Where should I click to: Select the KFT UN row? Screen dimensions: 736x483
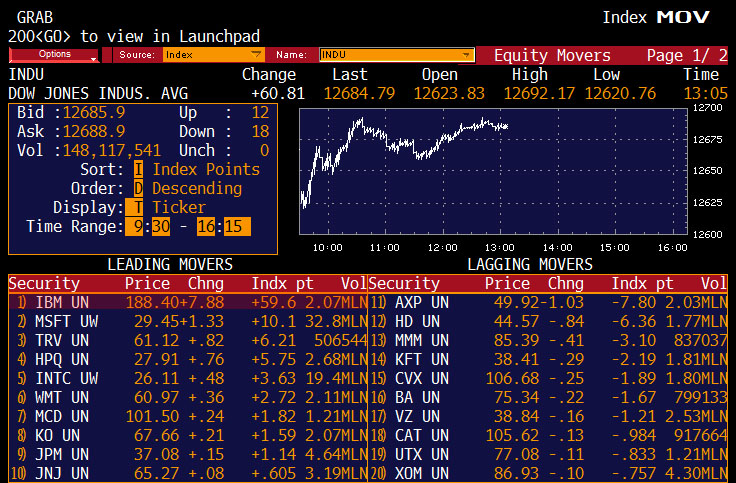coord(548,360)
